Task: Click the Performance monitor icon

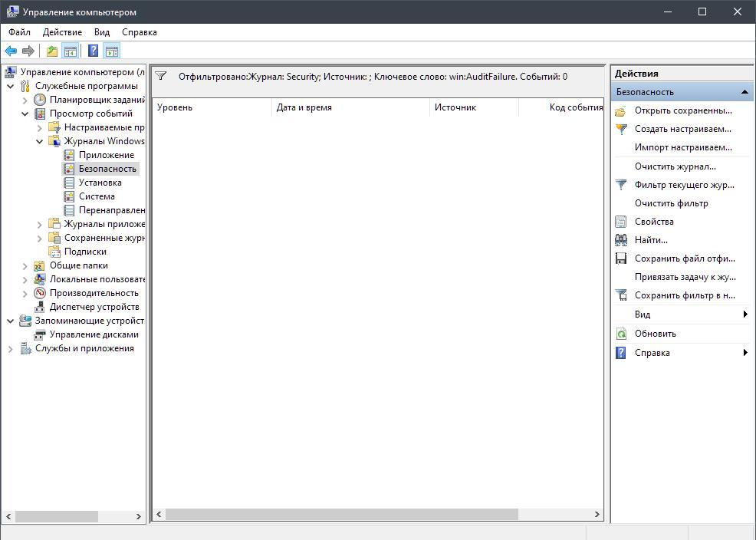Action: point(40,293)
